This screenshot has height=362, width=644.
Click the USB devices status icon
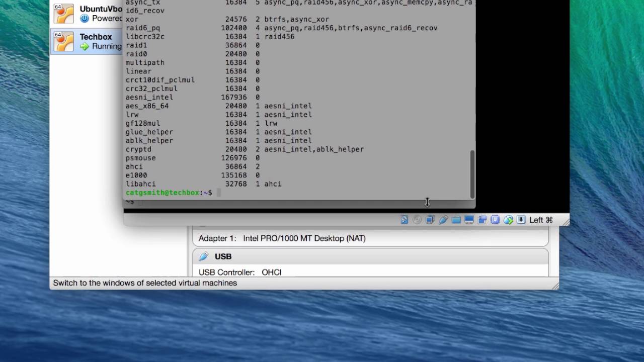point(443,220)
